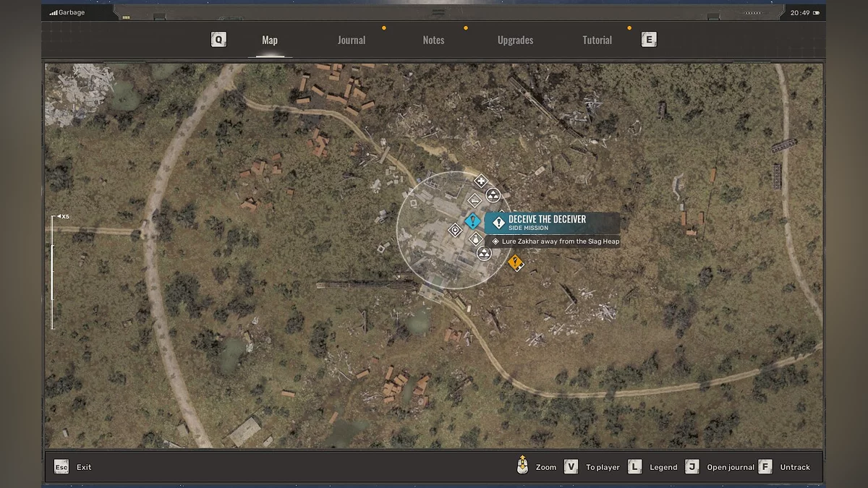Click the mouse Zoom hint icon
This screenshot has width=868, height=488.
tap(522, 466)
